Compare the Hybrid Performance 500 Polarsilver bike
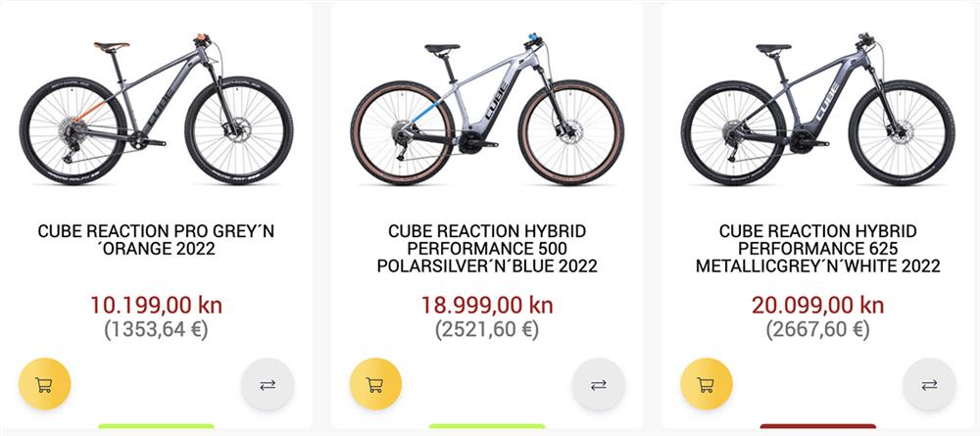The image size is (980, 436). tap(598, 384)
